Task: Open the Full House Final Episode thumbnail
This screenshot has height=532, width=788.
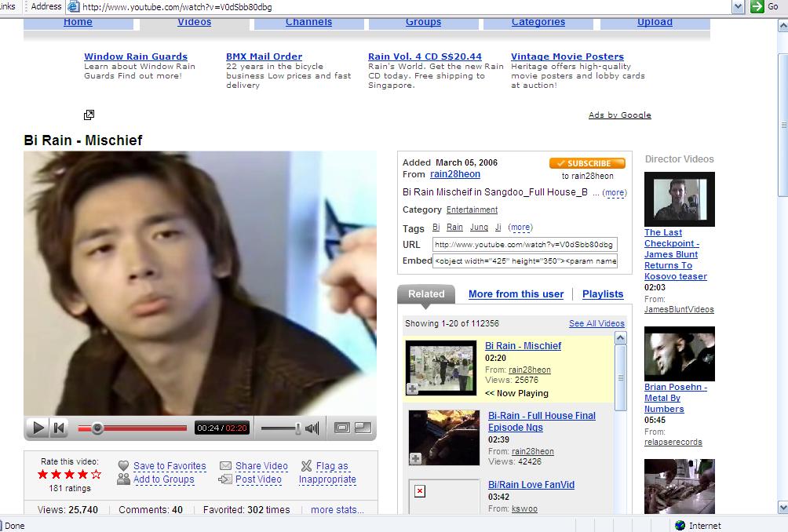Action: 444,438
